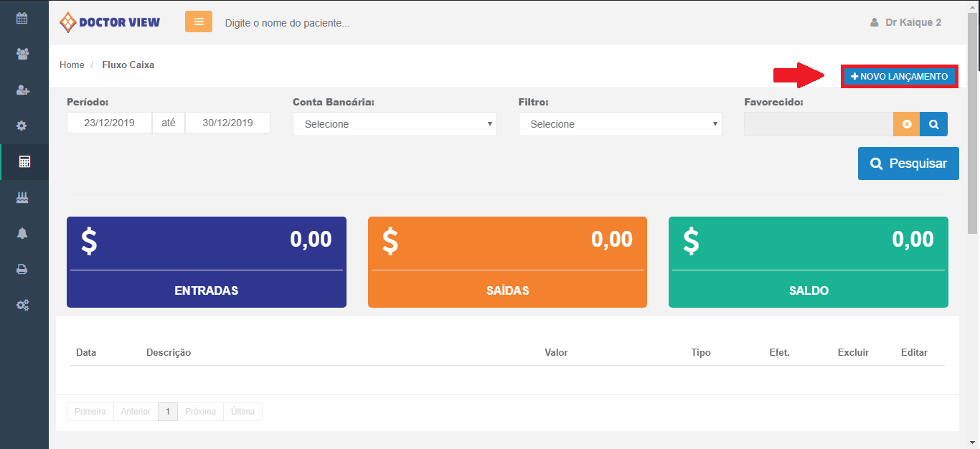Screen dimensions: 980x449
Task: Toggle the orange hamburger menu button
Action: (x=199, y=22)
